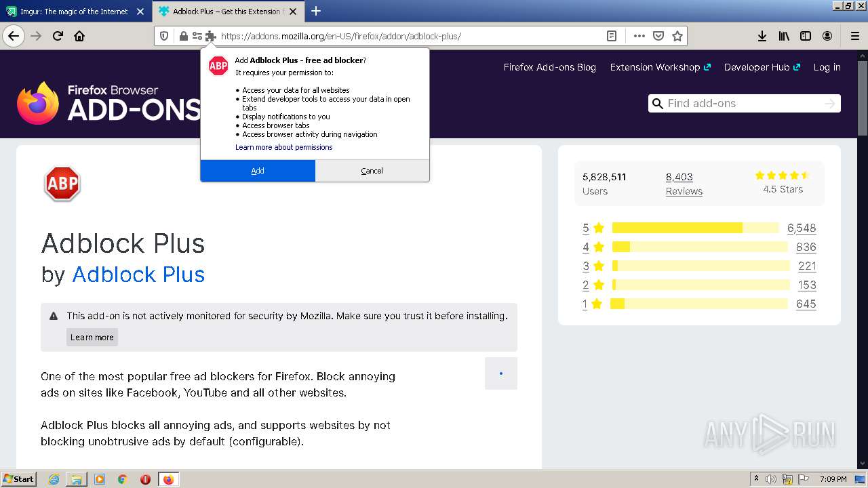Filter reviews by 5 stars row
The height and width of the screenshot is (488, 868).
[699, 228]
